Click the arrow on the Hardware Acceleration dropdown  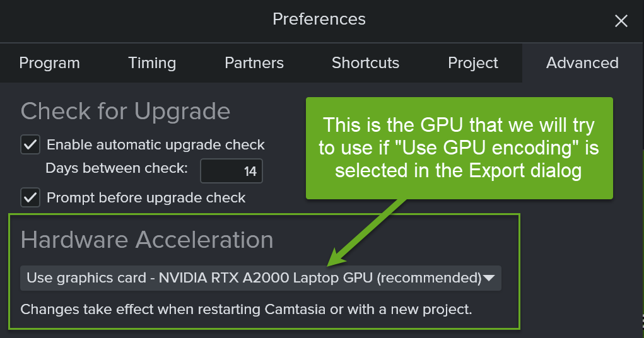pos(489,278)
